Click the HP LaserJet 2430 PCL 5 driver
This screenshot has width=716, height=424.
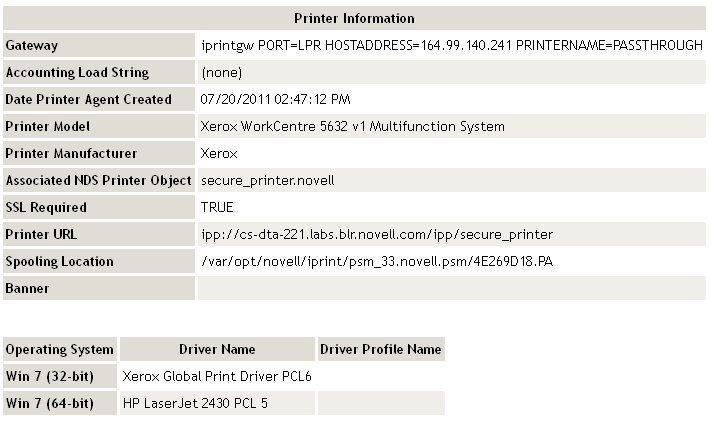point(195,404)
